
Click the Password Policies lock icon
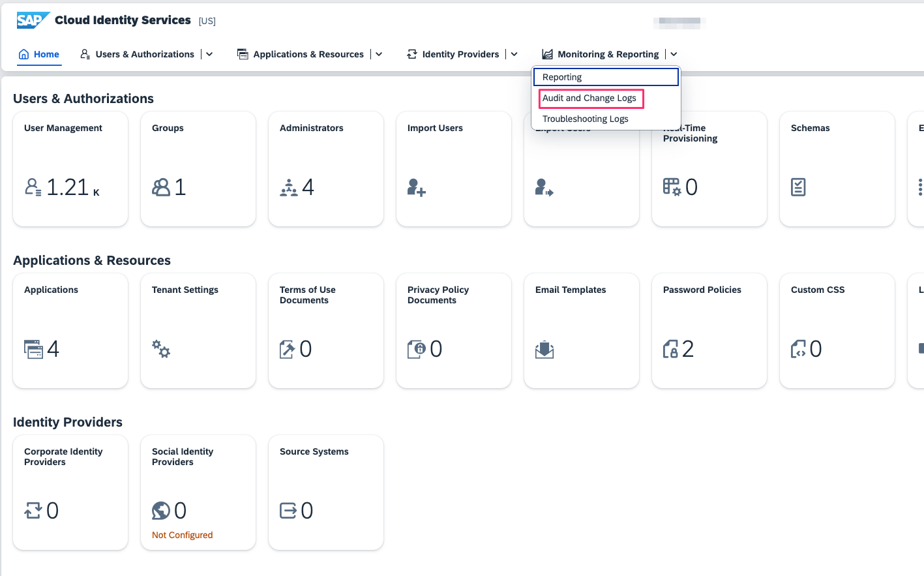[x=670, y=350]
